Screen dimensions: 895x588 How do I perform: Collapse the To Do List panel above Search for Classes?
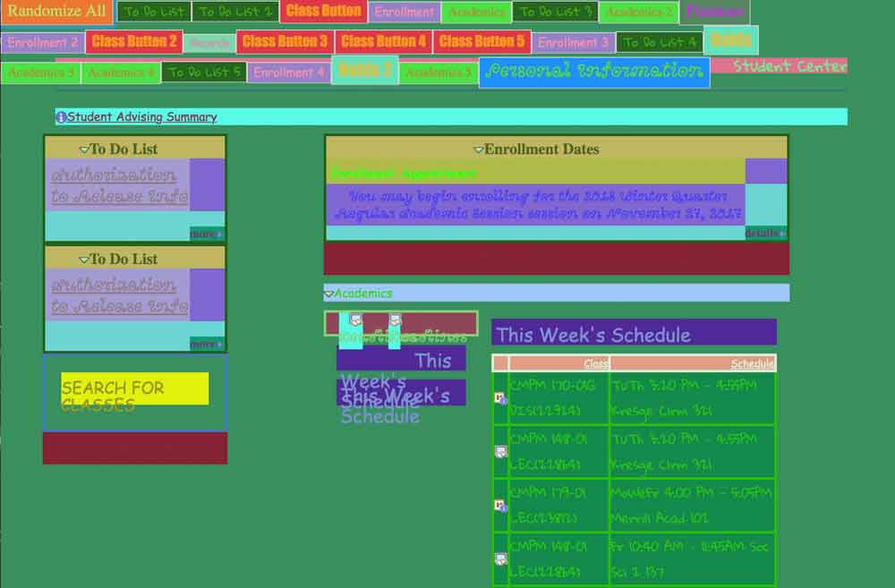click(x=84, y=260)
